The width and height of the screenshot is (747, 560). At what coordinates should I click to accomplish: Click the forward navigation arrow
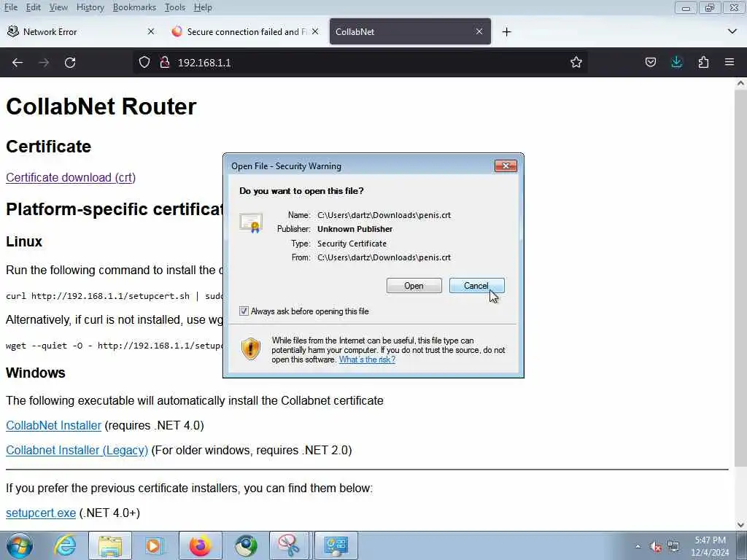tap(44, 63)
